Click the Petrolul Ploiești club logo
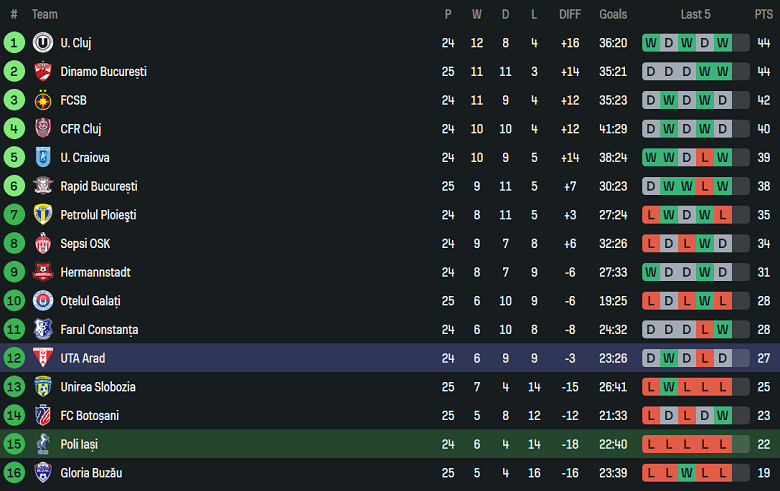Viewport: 780px width, 491px height. click(x=42, y=215)
